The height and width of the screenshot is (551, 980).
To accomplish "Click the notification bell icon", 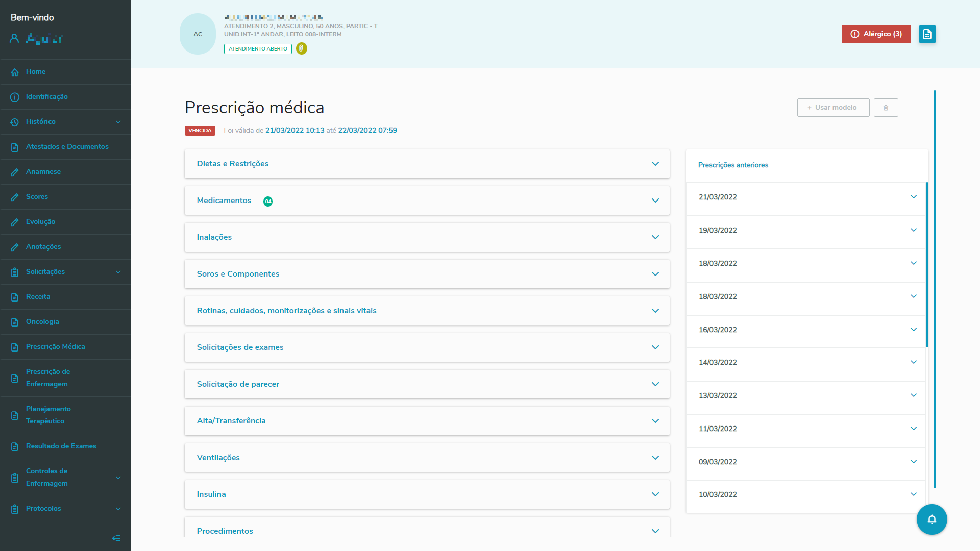I will tap(932, 519).
